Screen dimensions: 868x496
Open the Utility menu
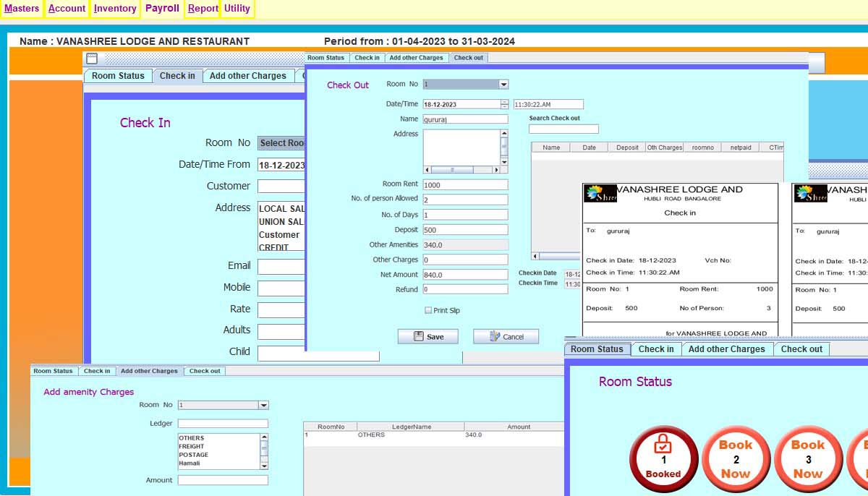(237, 9)
